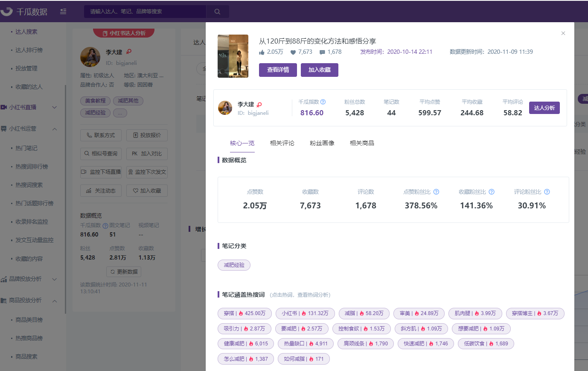Viewport: 588px width, 371px height.
Task: Click the flame icon in 穿搭 hot word tag
Action: [241, 313]
